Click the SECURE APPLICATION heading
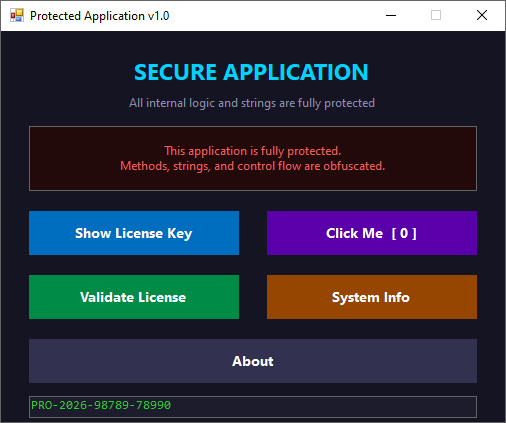This screenshot has width=506, height=423. coord(251,72)
